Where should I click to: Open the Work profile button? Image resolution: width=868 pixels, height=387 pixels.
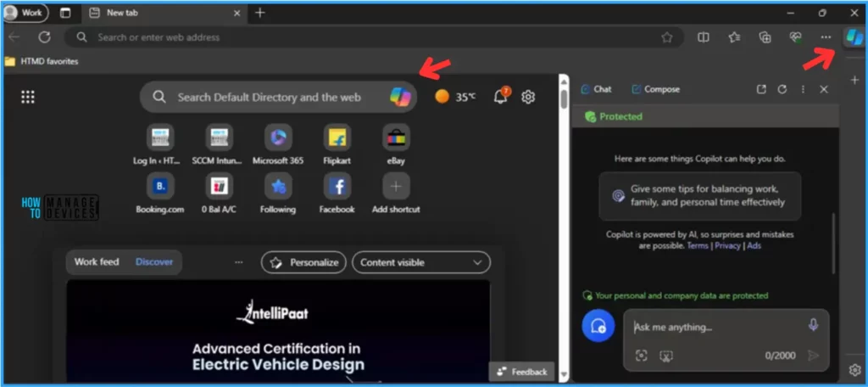25,13
